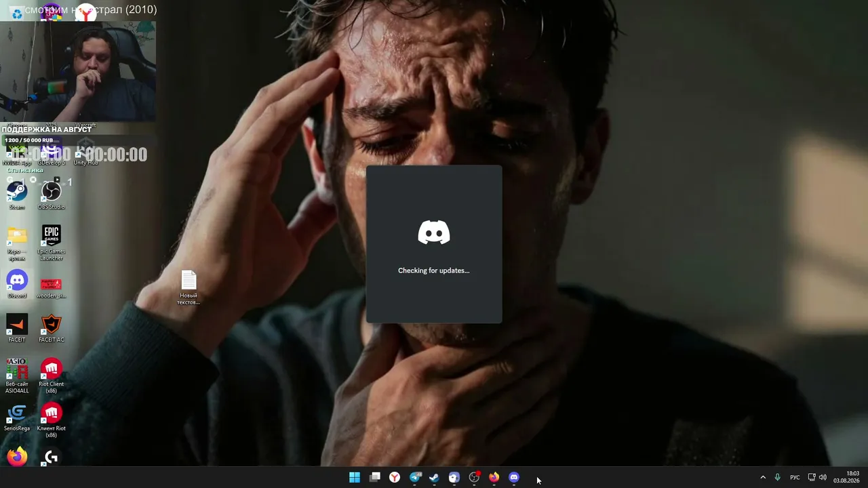The width and height of the screenshot is (868, 488).
Task: Switch to OBS Studio on the taskbar
Action: click(474, 478)
